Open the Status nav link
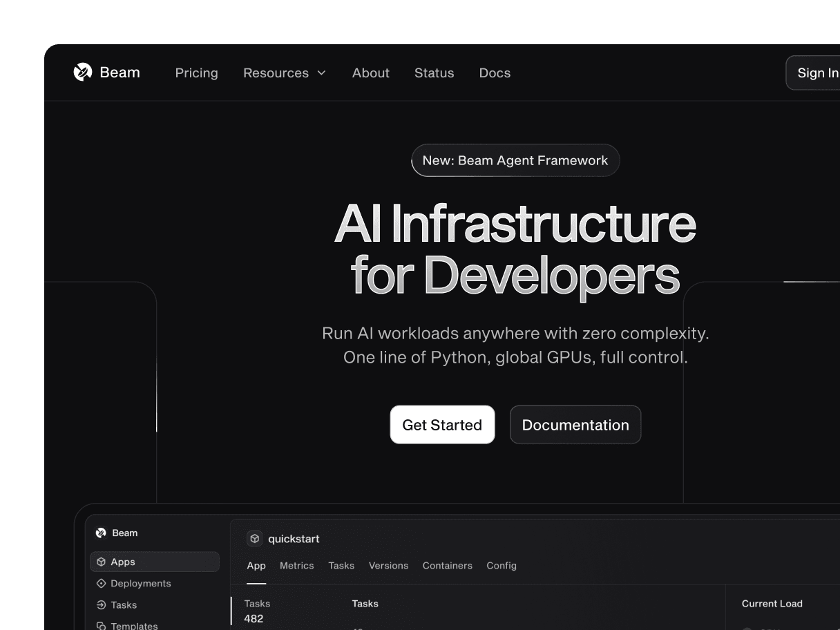This screenshot has width=840, height=630. [434, 73]
